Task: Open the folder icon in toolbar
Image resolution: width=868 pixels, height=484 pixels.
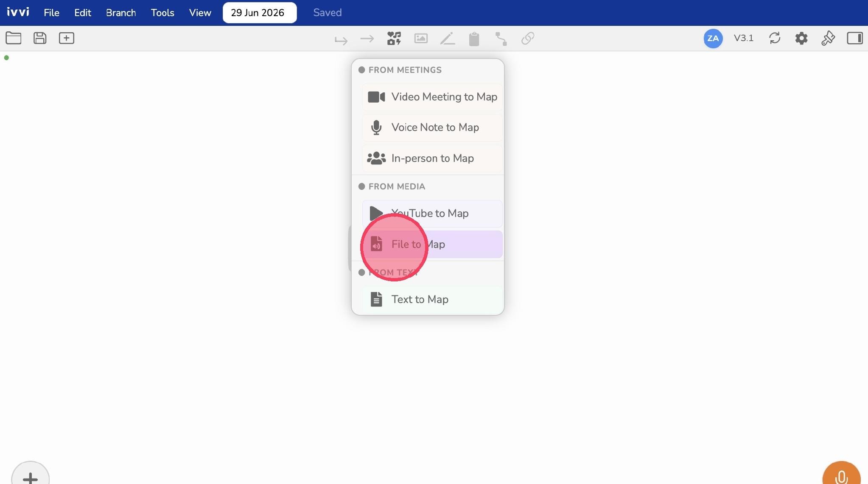Action: [x=14, y=38]
